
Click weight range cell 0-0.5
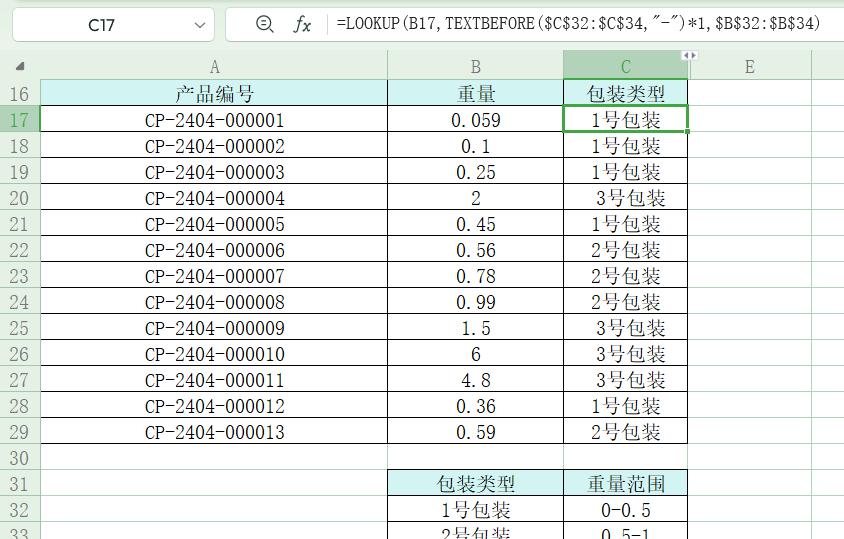click(x=625, y=509)
